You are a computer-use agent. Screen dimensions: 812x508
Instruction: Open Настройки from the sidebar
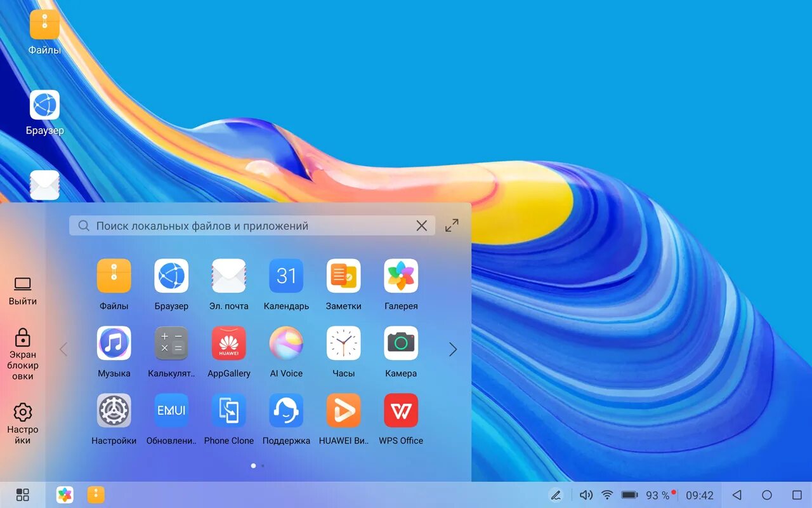point(23,419)
